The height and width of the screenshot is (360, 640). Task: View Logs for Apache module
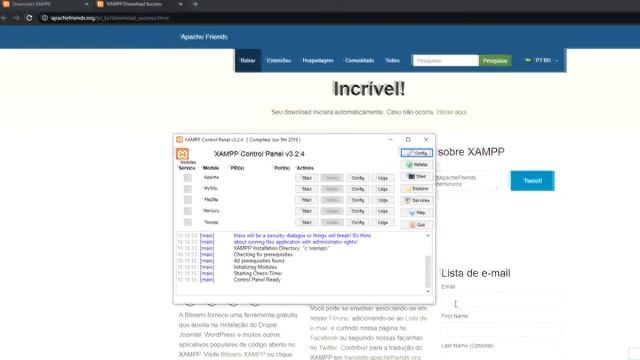click(383, 178)
